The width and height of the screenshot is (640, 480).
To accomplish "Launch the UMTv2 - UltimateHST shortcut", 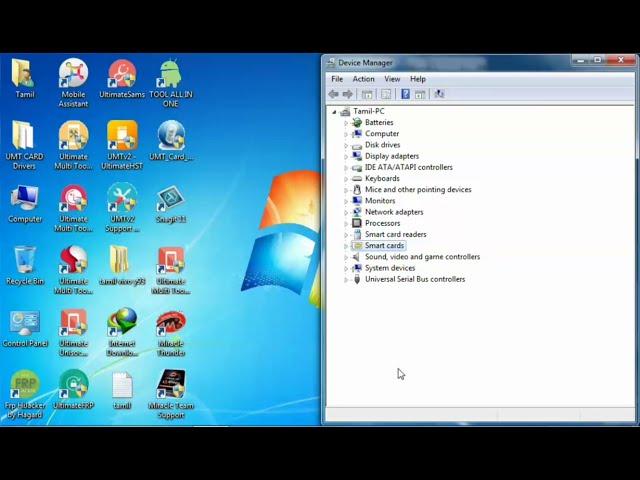I will click(122, 145).
